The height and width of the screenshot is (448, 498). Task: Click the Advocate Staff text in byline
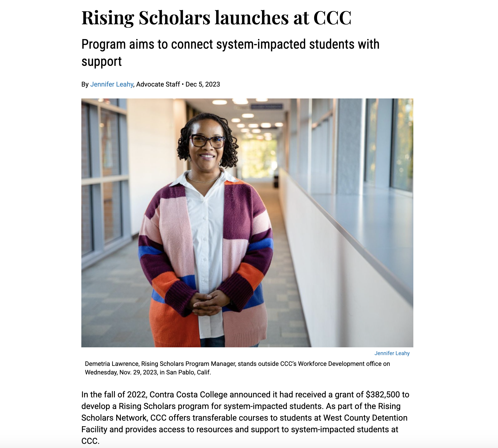pyautogui.click(x=158, y=84)
